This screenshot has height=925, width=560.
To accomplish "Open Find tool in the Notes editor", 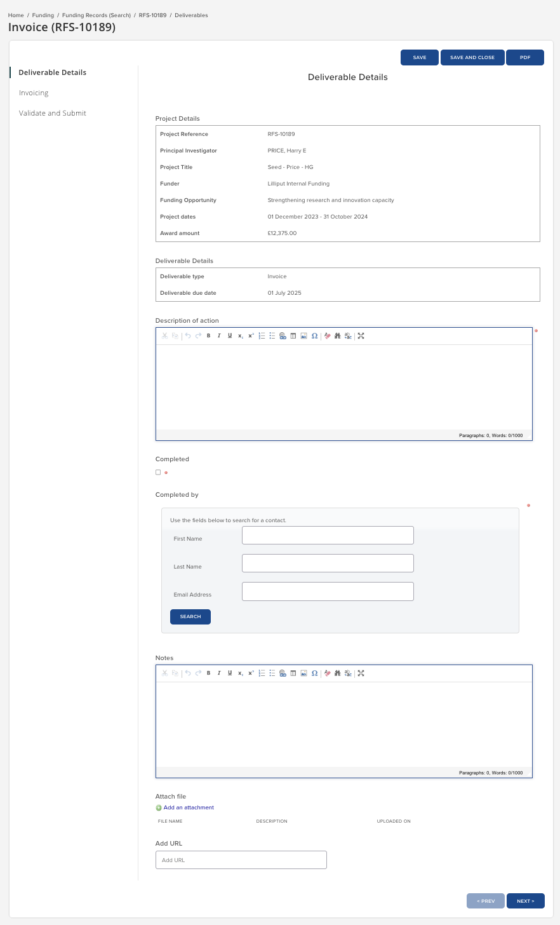I will [x=338, y=673].
